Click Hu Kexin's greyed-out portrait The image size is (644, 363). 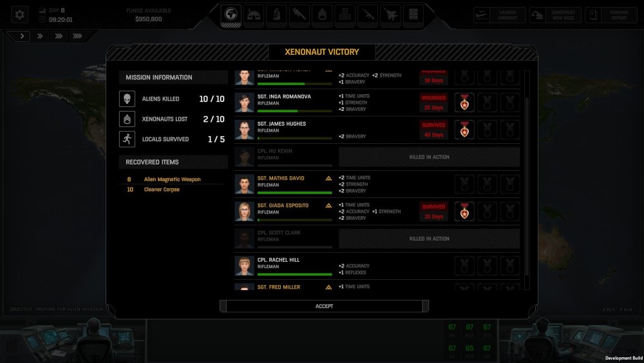pos(244,157)
